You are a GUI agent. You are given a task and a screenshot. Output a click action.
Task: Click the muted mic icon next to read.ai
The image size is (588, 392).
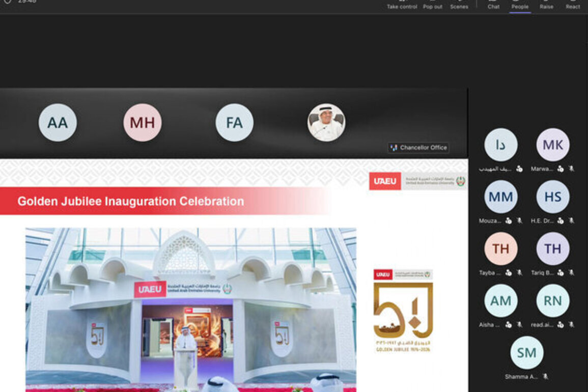click(x=571, y=325)
